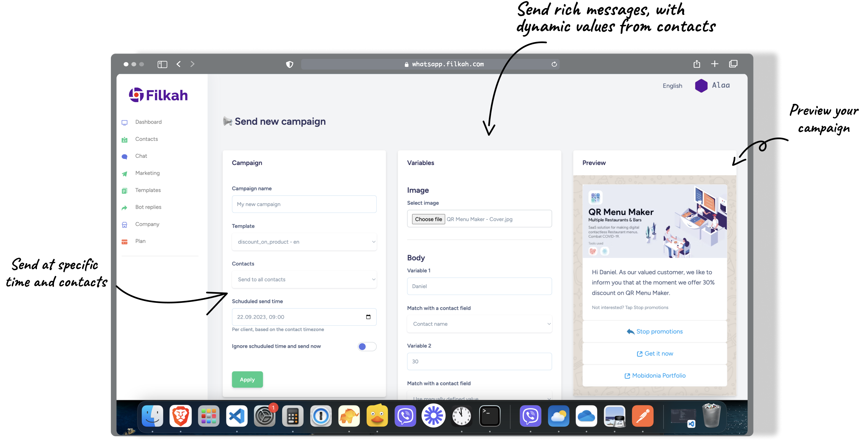Expand the Match with a contact field dropdown
868x441 pixels.
pyautogui.click(x=480, y=324)
